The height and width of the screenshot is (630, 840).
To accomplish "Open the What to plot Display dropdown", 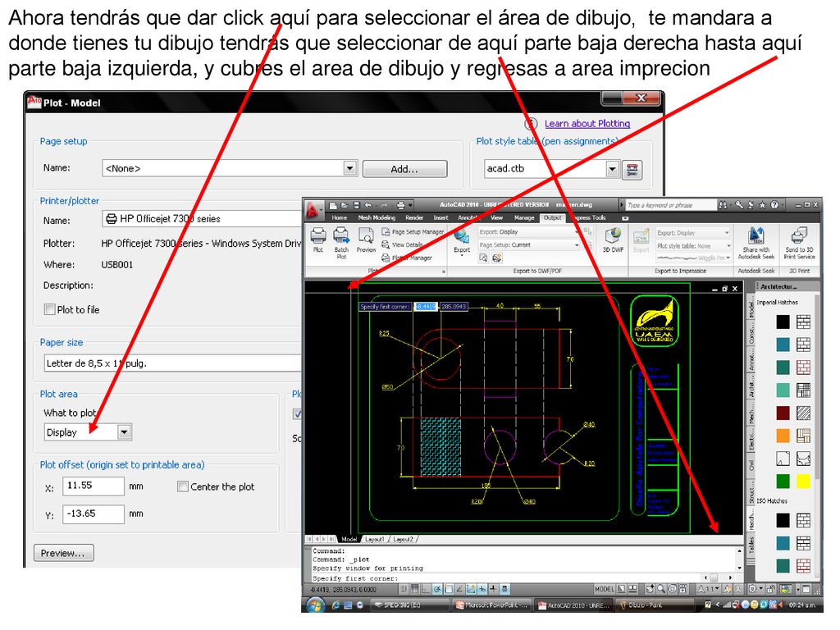I will [125, 431].
